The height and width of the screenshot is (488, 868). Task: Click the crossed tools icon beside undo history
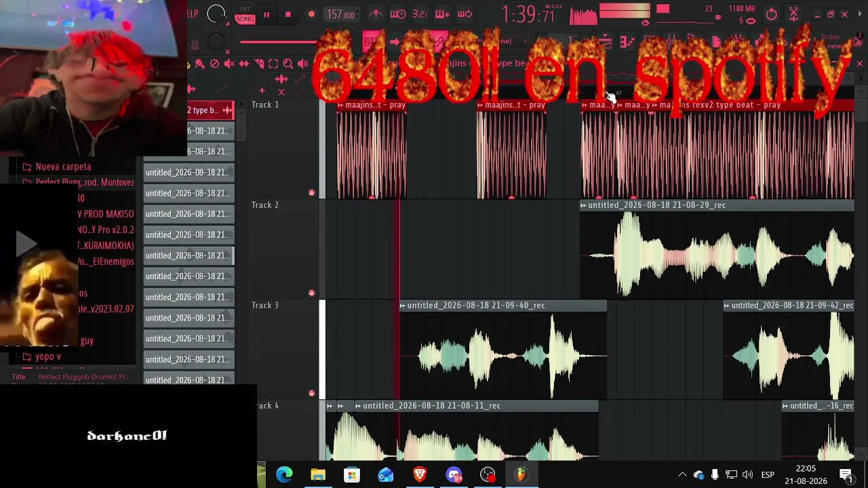(x=793, y=14)
